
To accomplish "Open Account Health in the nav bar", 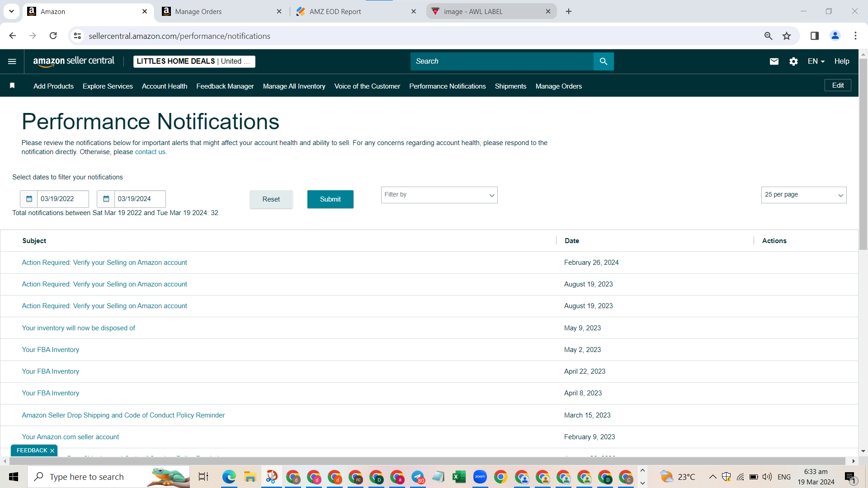I will 165,86.
